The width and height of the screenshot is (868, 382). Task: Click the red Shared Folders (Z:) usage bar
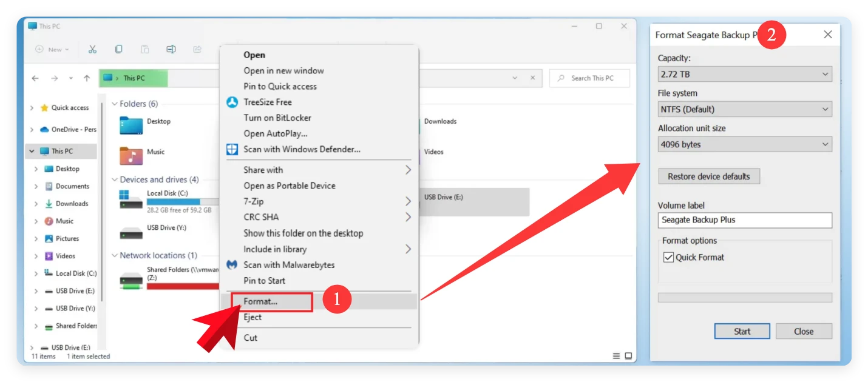click(x=183, y=286)
